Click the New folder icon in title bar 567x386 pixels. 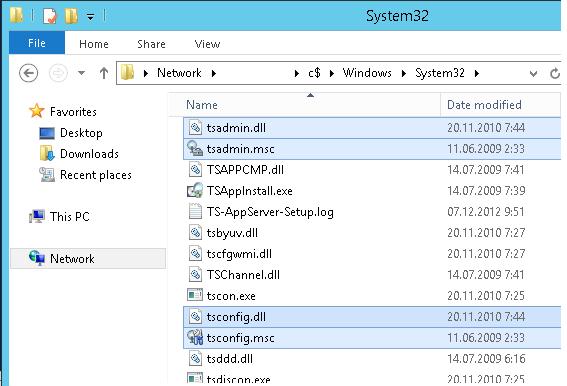point(71,16)
